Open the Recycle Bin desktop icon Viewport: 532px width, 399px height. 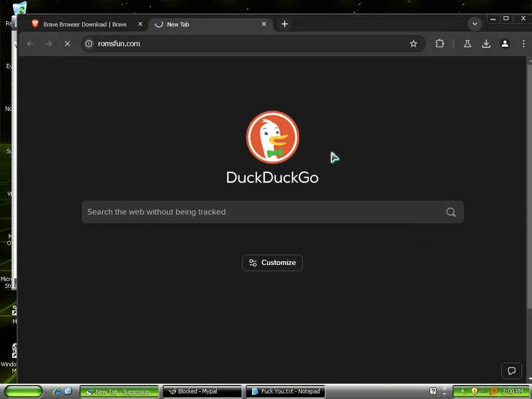click(19, 8)
